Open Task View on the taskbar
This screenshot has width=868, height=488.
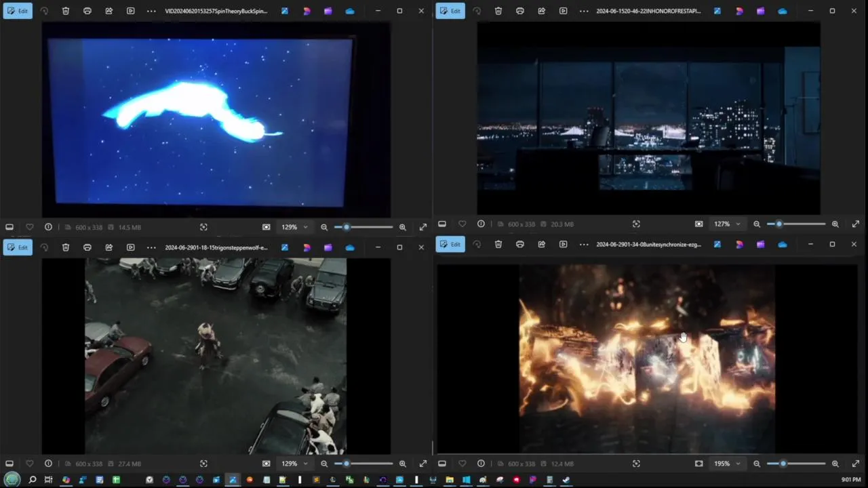coord(48,480)
